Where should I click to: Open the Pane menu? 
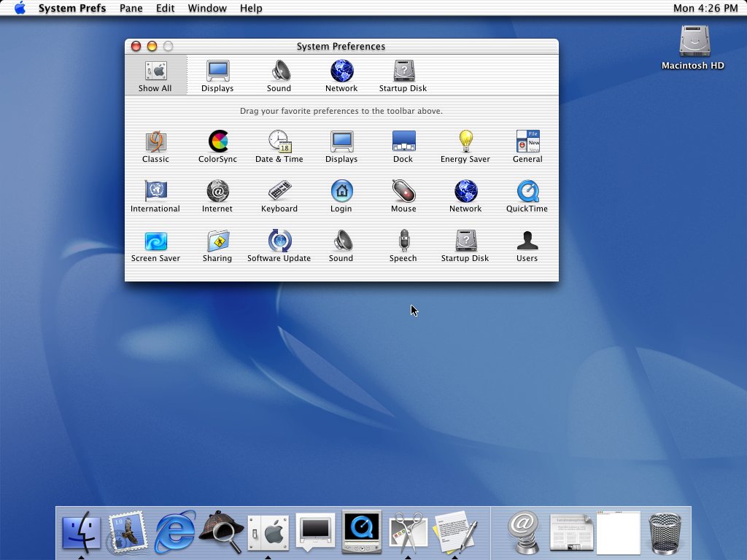pyautogui.click(x=131, y=8)
